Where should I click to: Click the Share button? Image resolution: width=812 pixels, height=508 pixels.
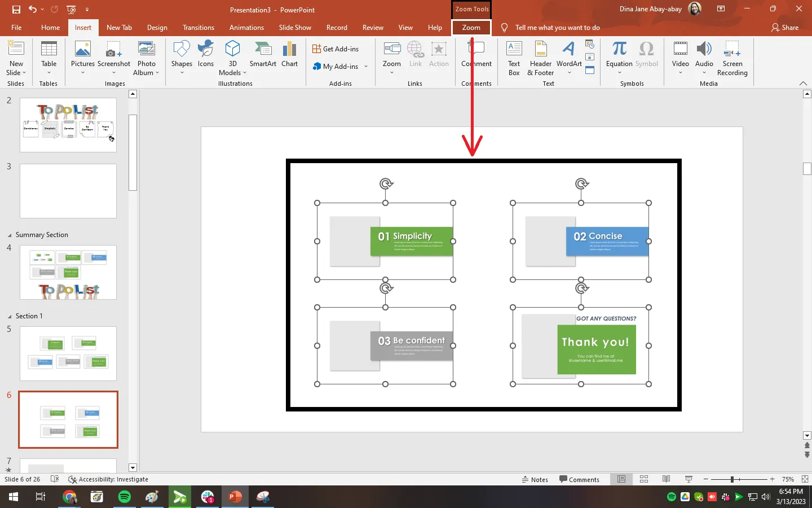(x=785, y=28)
